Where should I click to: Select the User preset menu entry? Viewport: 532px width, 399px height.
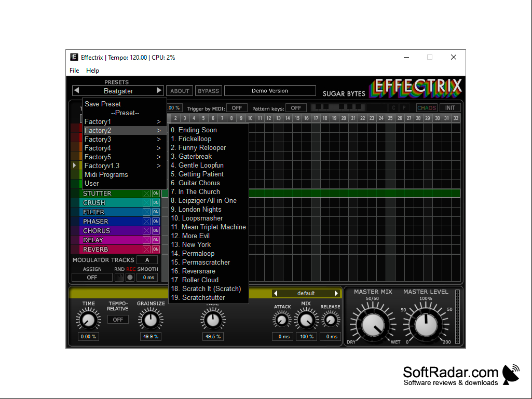(x=125, y=184)
